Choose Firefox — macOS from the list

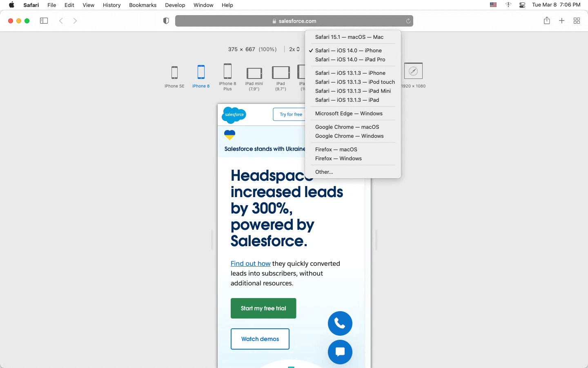(x=336, y=149)
